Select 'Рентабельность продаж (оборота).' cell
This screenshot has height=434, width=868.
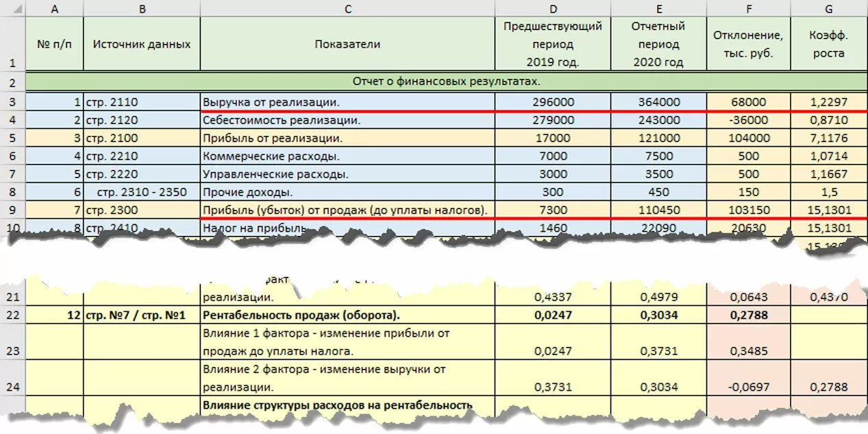(347, 315)
